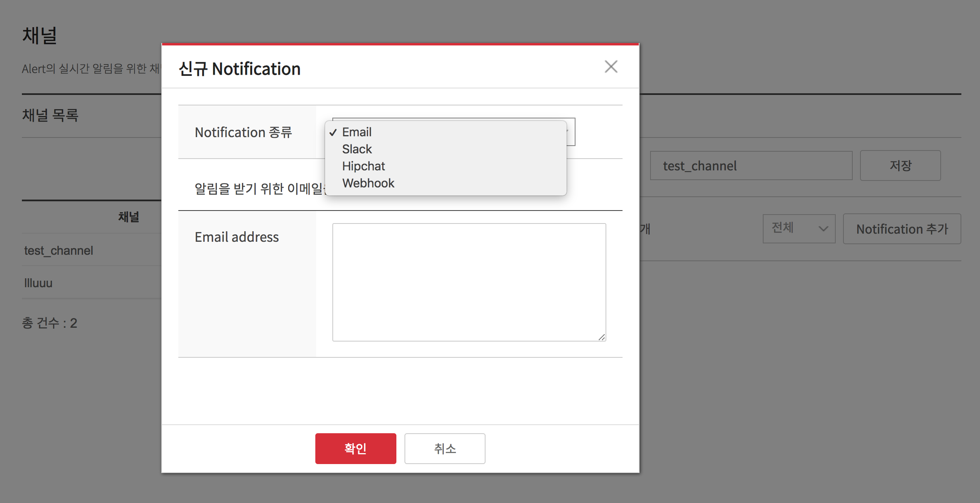Viewport: 980px width, 503px height.
Task: Click inside the Email address text area
Action: [x=469, y=282]
